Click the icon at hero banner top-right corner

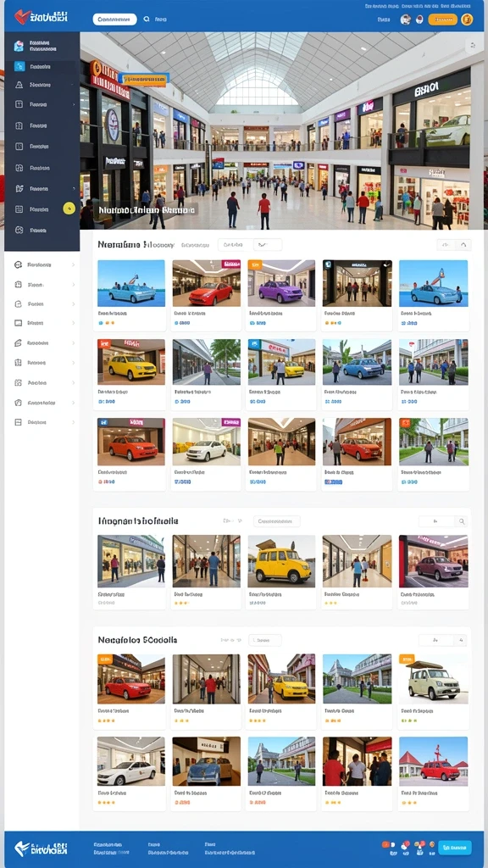(x=472, y=46)
